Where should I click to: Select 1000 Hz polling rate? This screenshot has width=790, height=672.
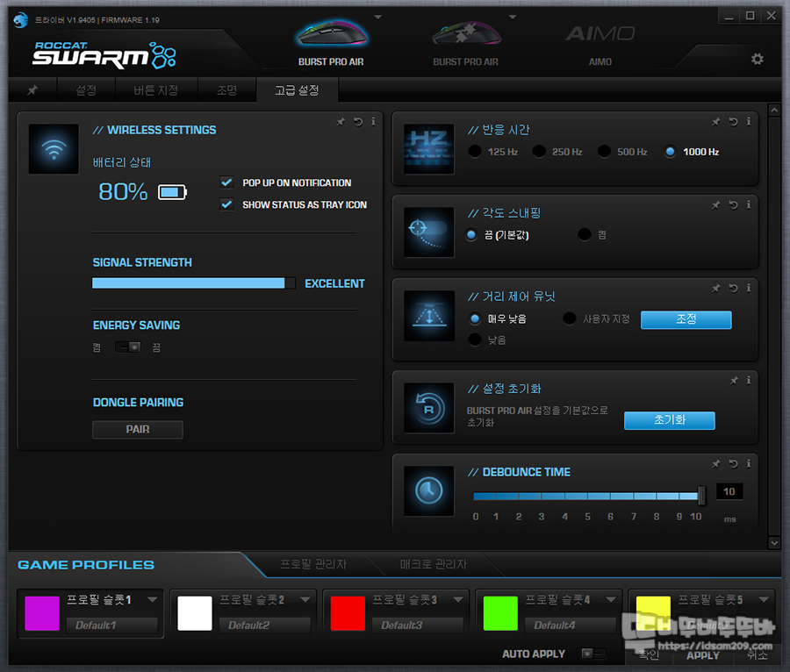[x=670, y=151]
